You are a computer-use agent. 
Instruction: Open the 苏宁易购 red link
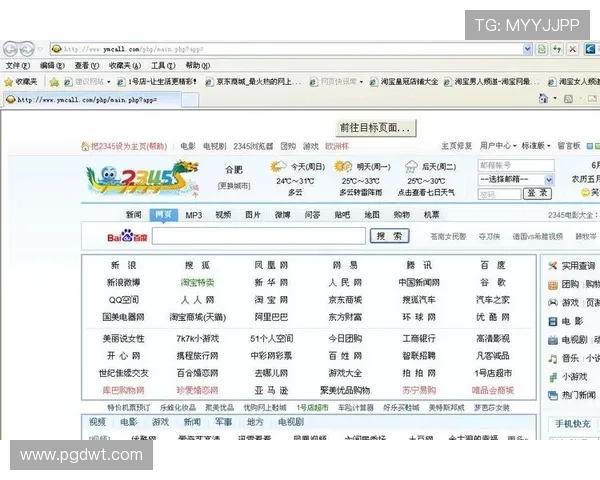tap(419, 390)
